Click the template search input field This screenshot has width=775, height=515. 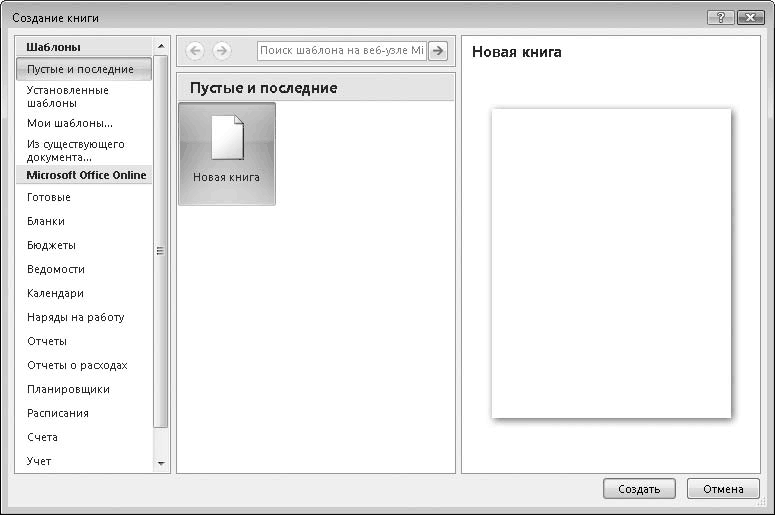(341, 51)
